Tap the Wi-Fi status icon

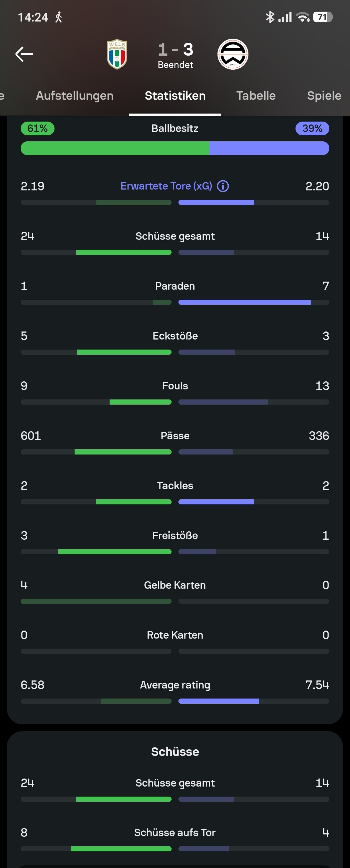click(303, 17)
